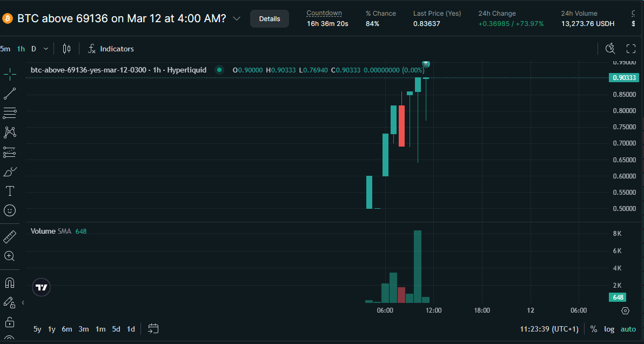
Task: Click the Bitcoin market icon
Action: click(8, 19)
